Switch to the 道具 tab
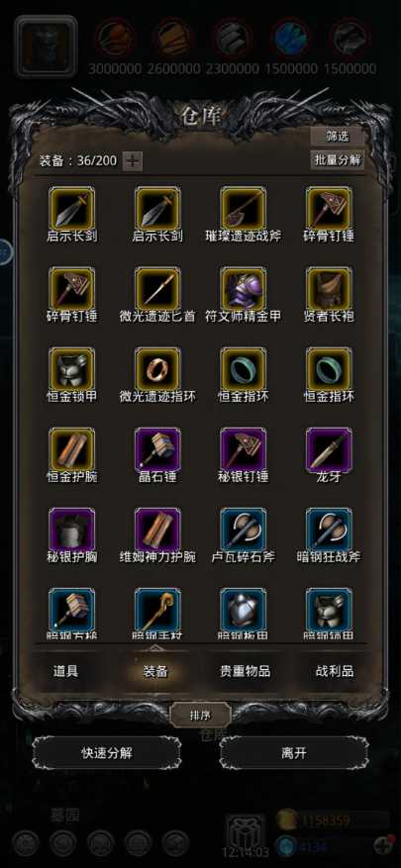The image size is (401, 868). [x=65, y=671]
